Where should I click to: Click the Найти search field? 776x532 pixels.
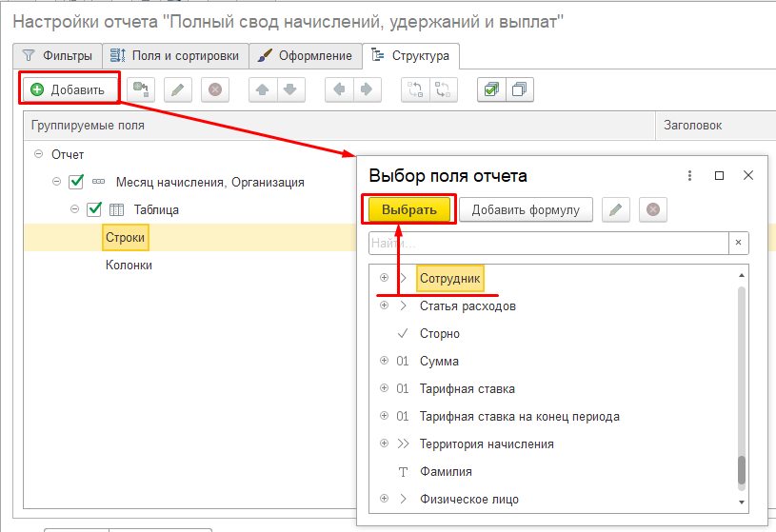pyautogui.click(x=547, y=244)
